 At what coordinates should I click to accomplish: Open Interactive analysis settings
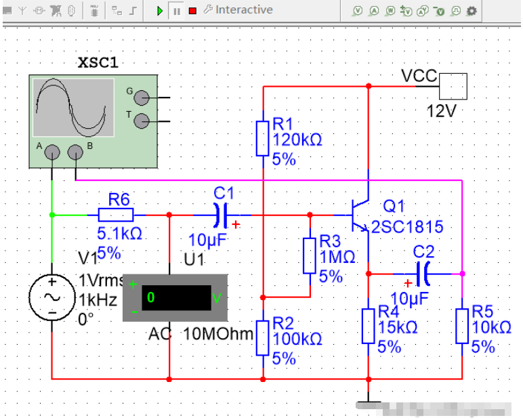pyautogui.click(x=238, y=10)
